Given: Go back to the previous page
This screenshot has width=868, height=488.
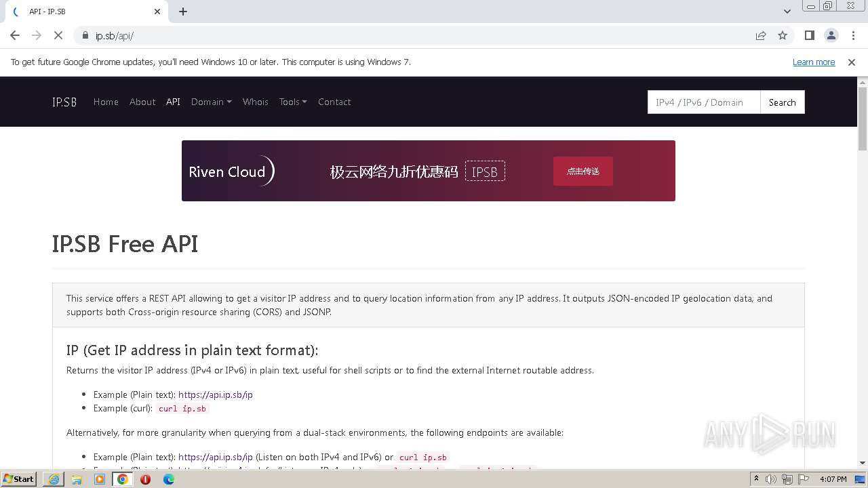Looking at the screenshot, I should [x=15, y=35].
